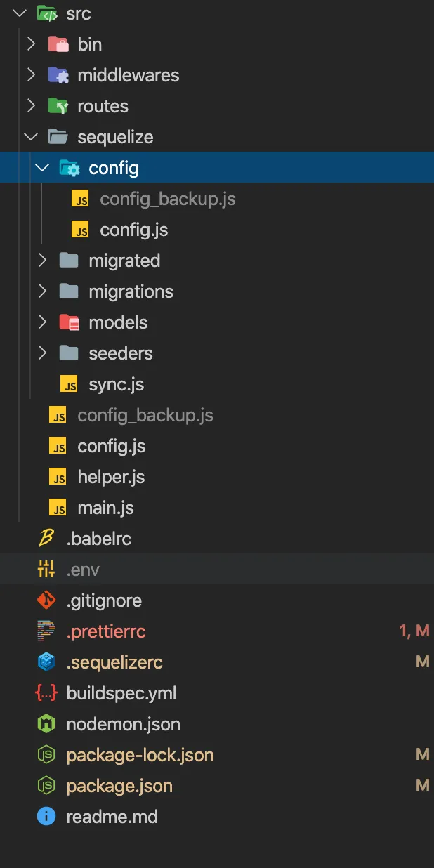Select the package-lock.json file
Image resolution: width=434 pixels, height=868 pixels.
[140, 755]
